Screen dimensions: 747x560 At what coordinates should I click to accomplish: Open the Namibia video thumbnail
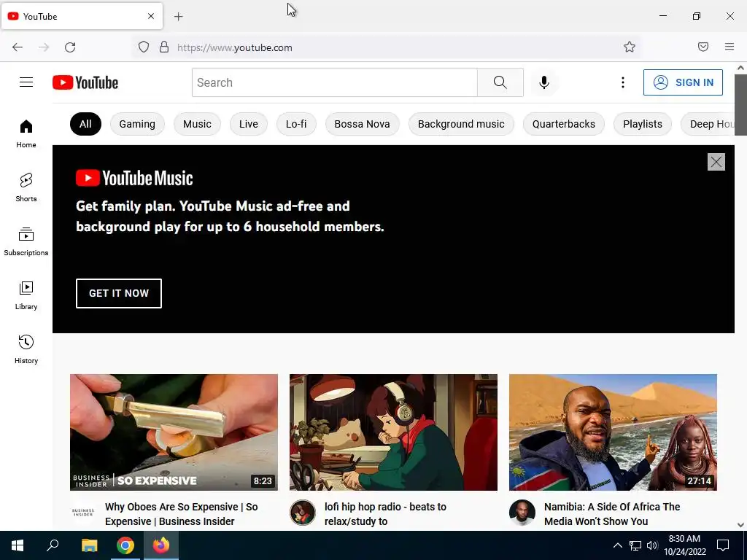pyautogui.click(x=613, y=432)
